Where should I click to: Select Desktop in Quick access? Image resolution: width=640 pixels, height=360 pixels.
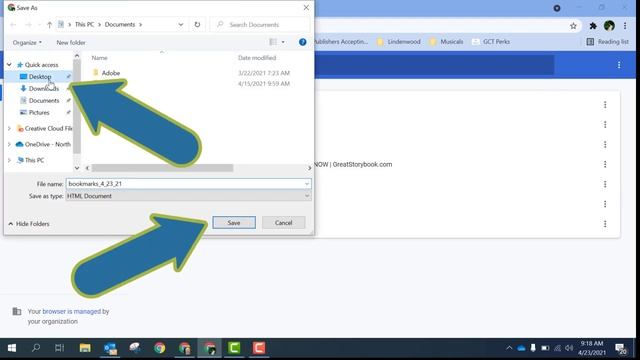40,76
